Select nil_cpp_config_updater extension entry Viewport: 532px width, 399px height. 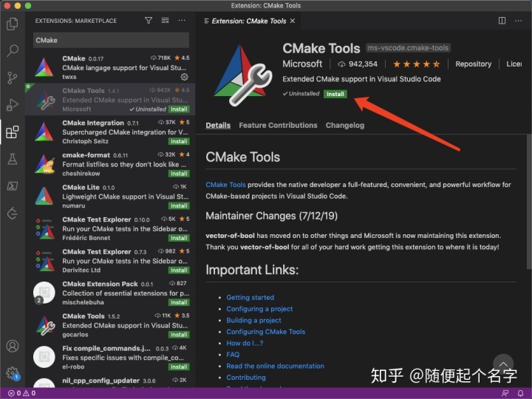[x=111, y=381]
